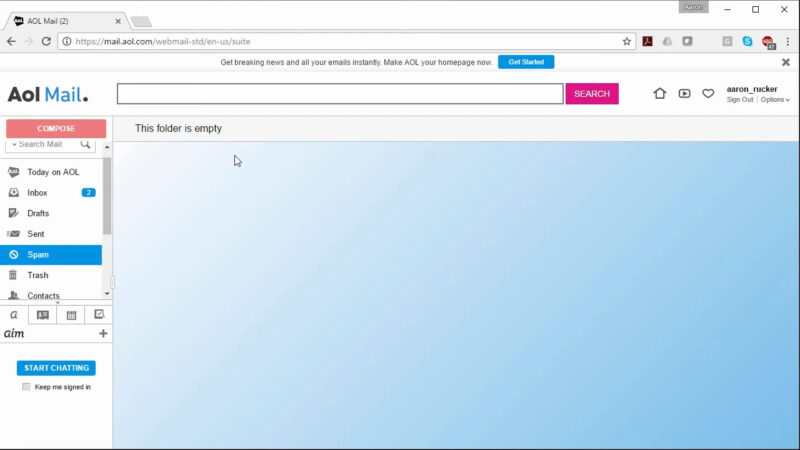Click the Aol Mail logo
Image resolution: width=800 pixels, height=450 pixels.
[x=47, y=94]
